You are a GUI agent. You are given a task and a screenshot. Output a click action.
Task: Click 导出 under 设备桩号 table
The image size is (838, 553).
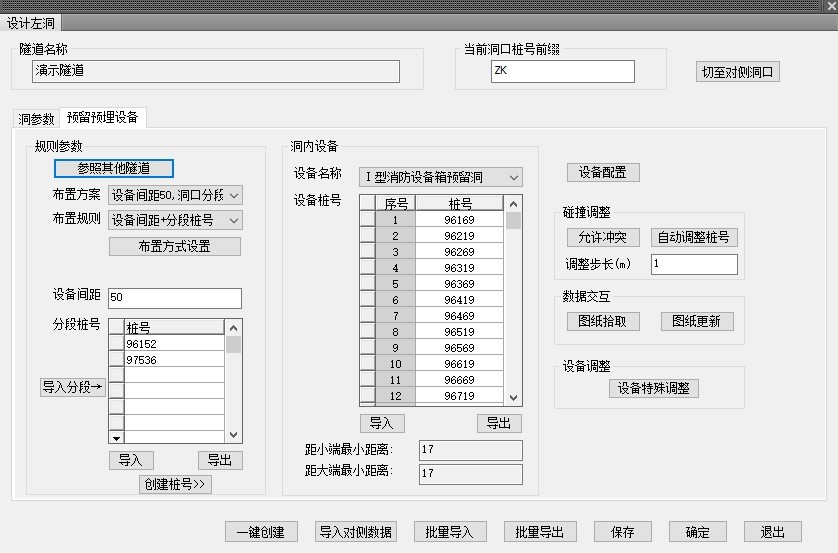(499, 423)
